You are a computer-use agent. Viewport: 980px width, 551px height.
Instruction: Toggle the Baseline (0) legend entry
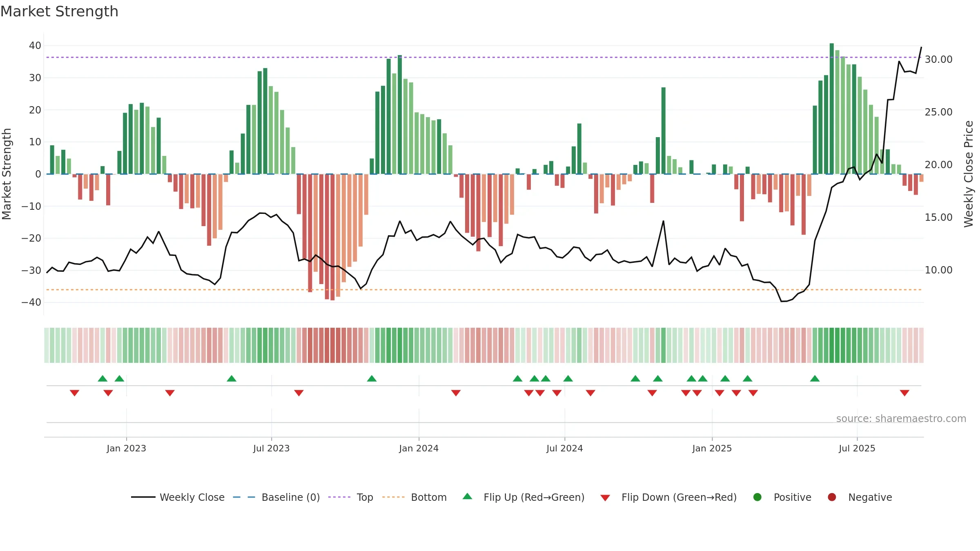[x=276, y=497]
